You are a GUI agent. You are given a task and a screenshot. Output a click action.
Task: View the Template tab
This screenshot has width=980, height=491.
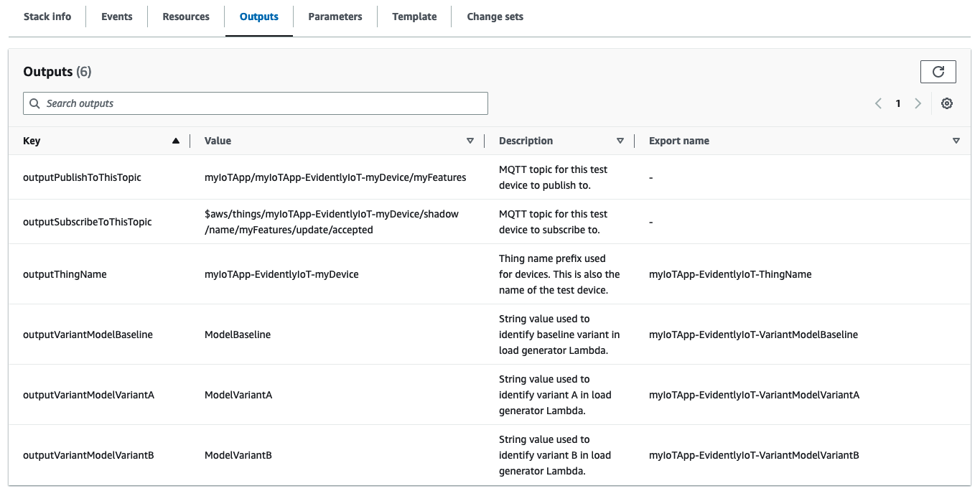point(414,16)
